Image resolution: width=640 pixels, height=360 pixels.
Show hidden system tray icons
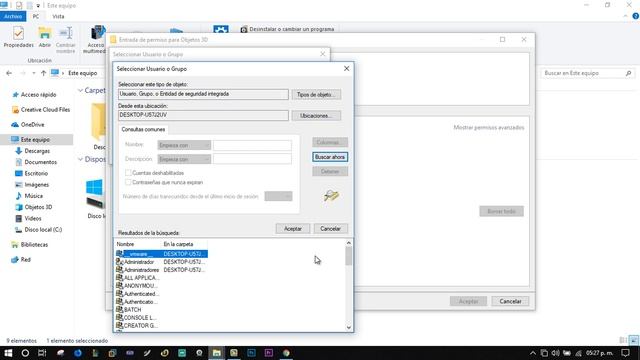pos(533,353)
